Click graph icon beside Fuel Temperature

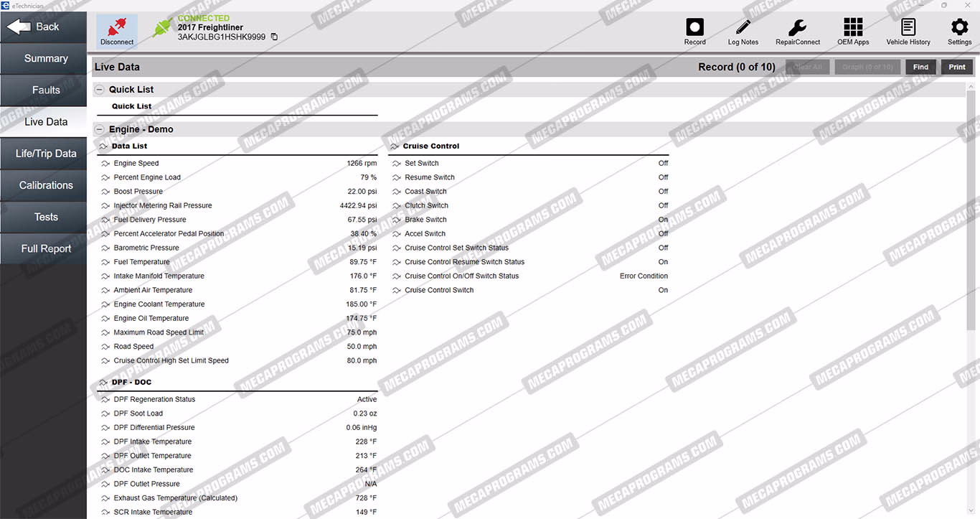coord(105,262)
